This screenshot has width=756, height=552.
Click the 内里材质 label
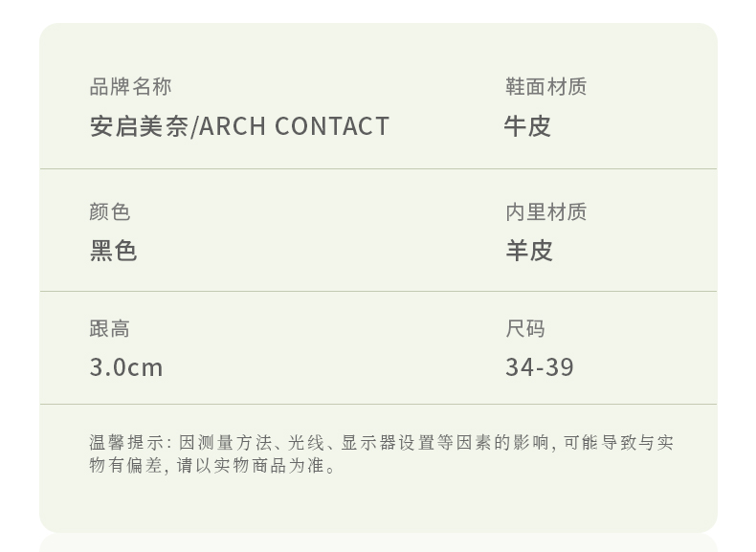tap(545, 211)
